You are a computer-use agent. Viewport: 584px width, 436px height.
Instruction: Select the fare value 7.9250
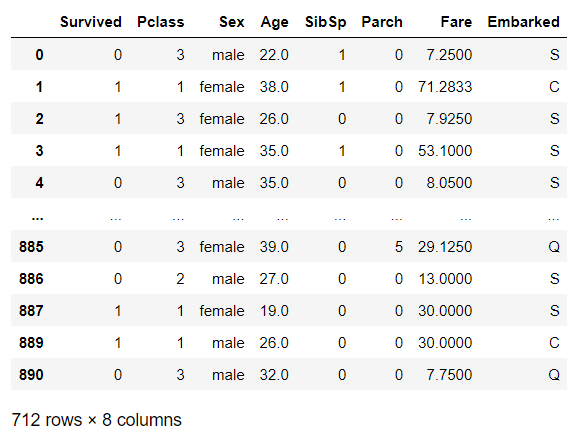[x=449, y=119]
